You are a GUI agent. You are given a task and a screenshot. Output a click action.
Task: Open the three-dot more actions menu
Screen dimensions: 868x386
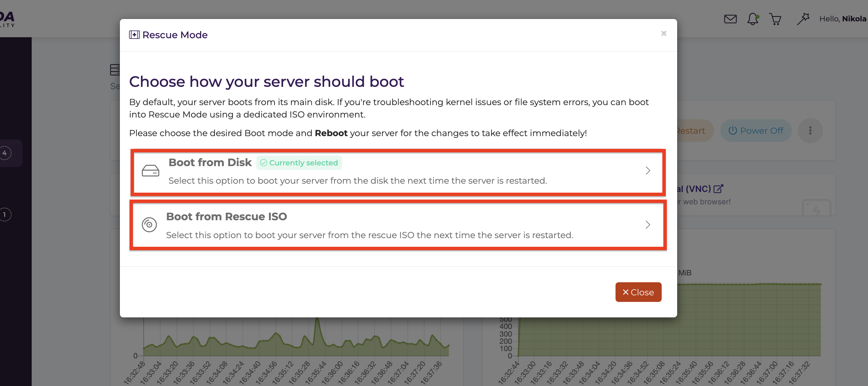(x=810, y=131)
